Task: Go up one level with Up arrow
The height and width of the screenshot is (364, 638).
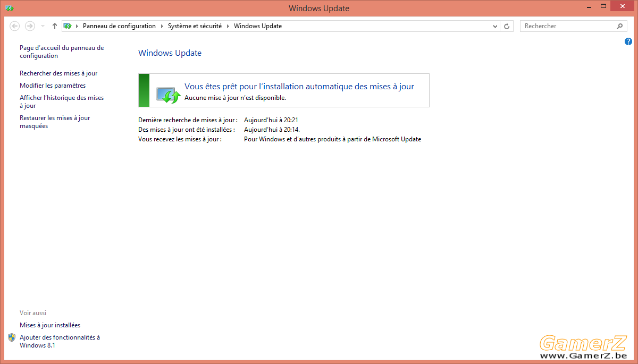Action: pos(54,26)
